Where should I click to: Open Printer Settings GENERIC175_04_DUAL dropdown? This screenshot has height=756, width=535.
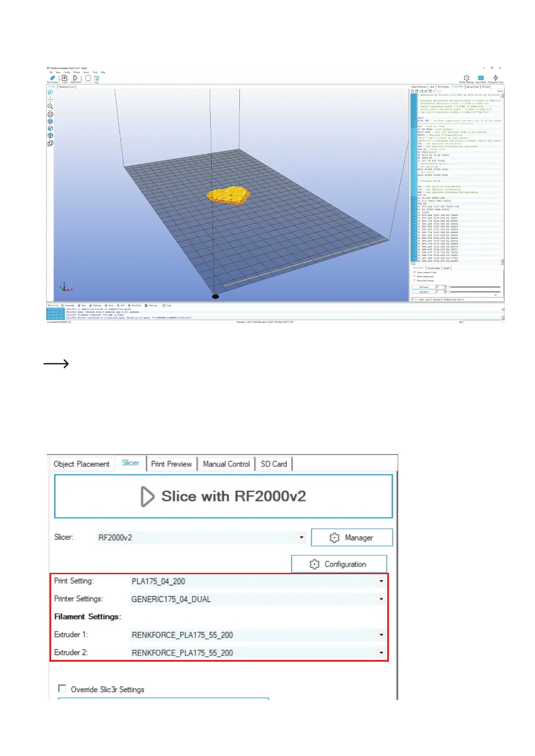(381, 599)
